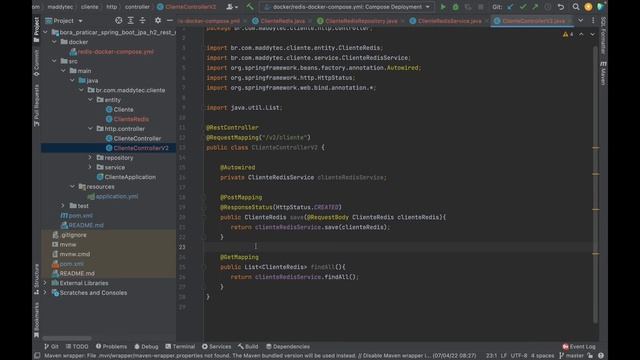The width and height of the screenshot is (640, 360).
Task: Open editor tabs more options menu
Action: 593,20
